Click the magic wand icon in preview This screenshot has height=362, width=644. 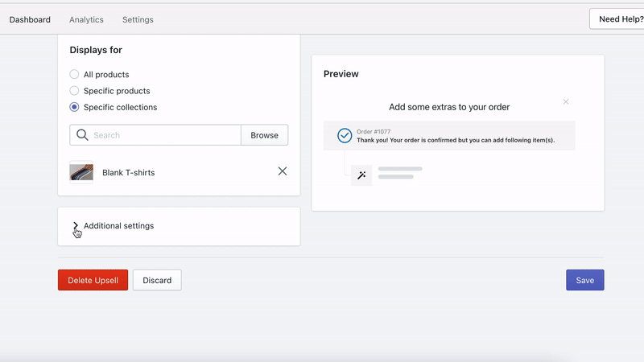(x=361, y=175)
